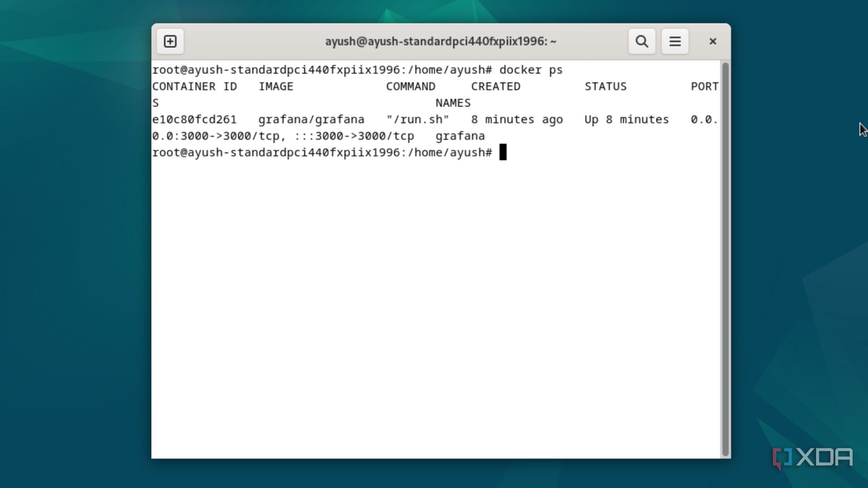
Task: Click the grafana container name
Action: tap(460, 136)
